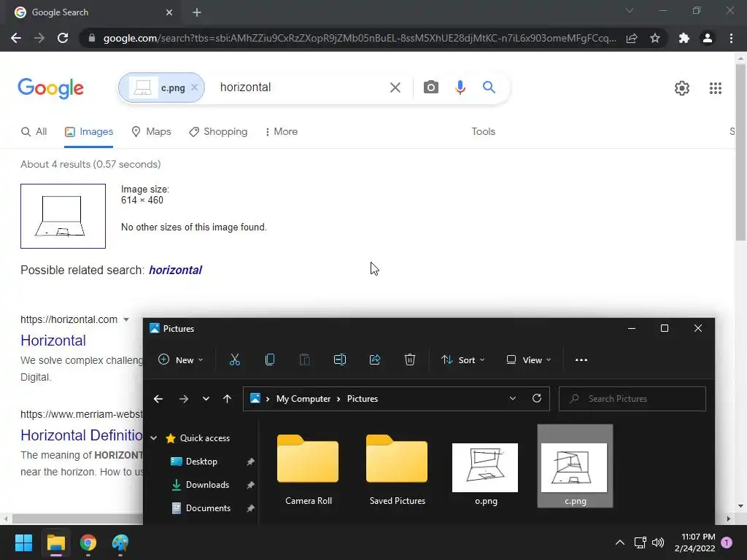Click the Chrome address bar URL
Image resolution: width=747 pixels, height=560 pixels.
360,38
